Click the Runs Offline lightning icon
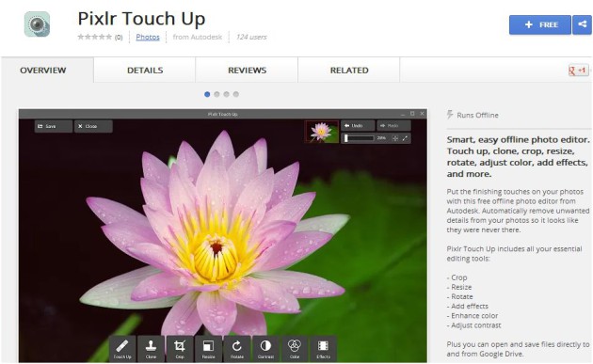 450,115
